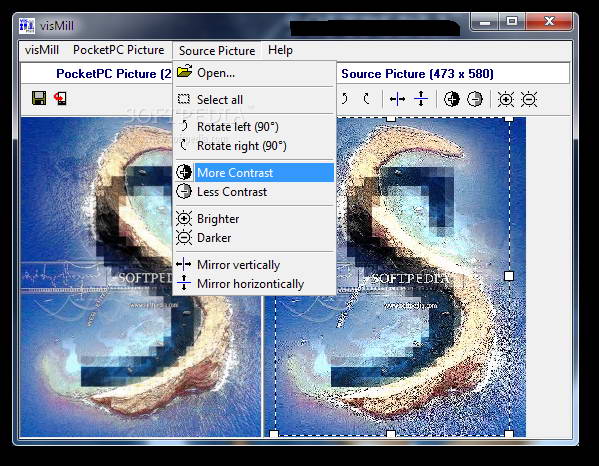Viewport: 599px width, 466px height.
Task: Choose Open... from the menu
Action: (x=254, y=73)
